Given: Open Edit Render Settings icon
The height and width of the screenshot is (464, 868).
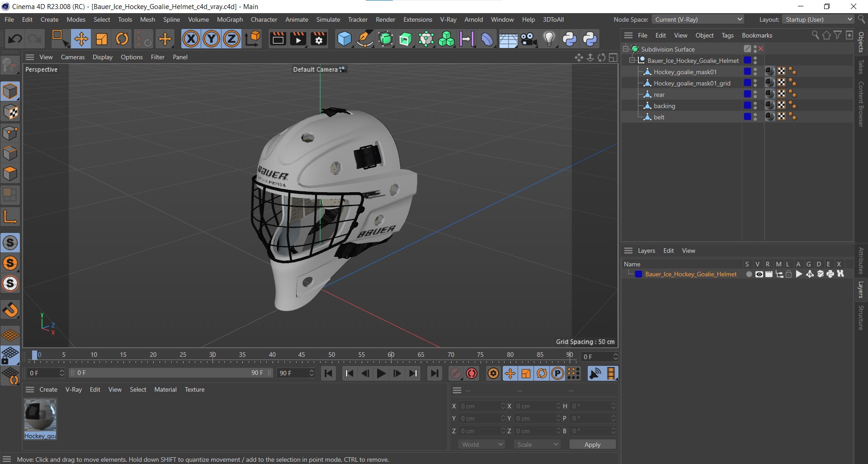Looking at the screenshot, I should pos(319,39).
